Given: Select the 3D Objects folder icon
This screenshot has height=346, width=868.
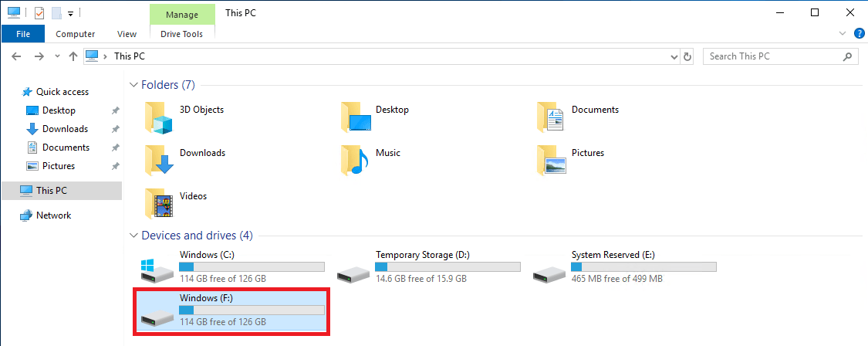Looking at the screenshot, I should click(159, 117).
